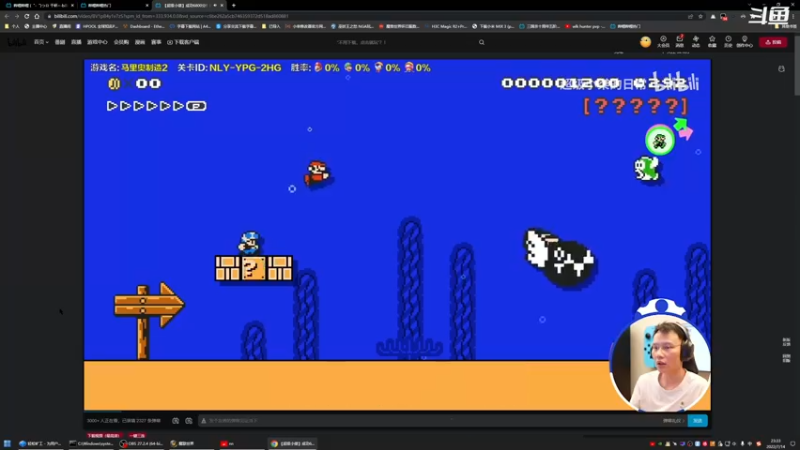Screen dimensions: 800x450
Task: Click the search magnifier icon
Action: [482, 42]
